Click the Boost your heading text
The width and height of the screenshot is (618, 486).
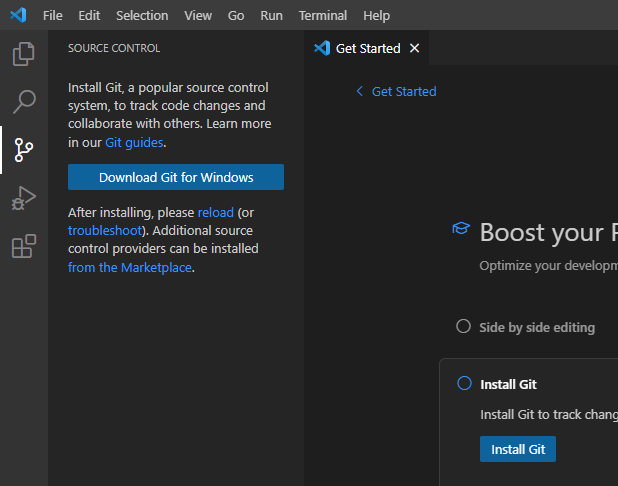[x=549, y=232]
